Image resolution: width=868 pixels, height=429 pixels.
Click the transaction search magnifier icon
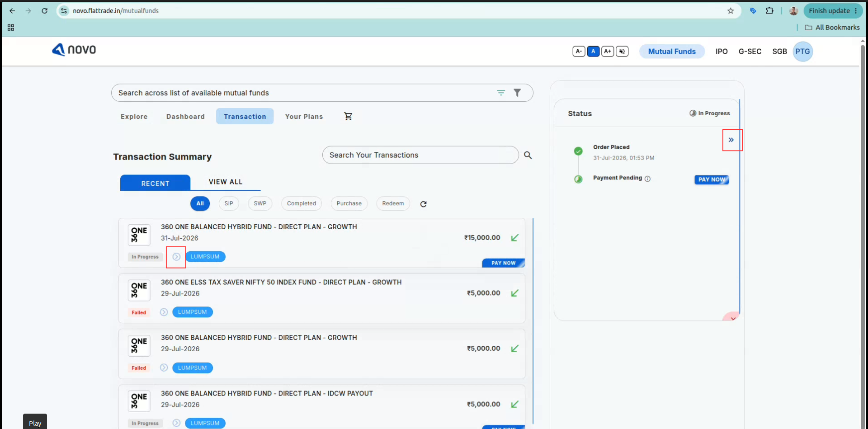pyautogui.click(x=528, y=155)
